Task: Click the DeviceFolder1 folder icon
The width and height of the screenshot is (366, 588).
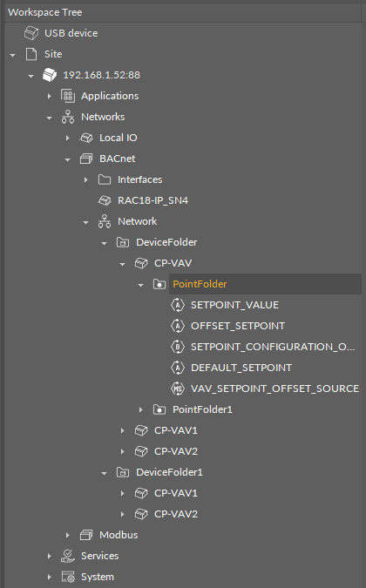Action: tap(123, 472)
